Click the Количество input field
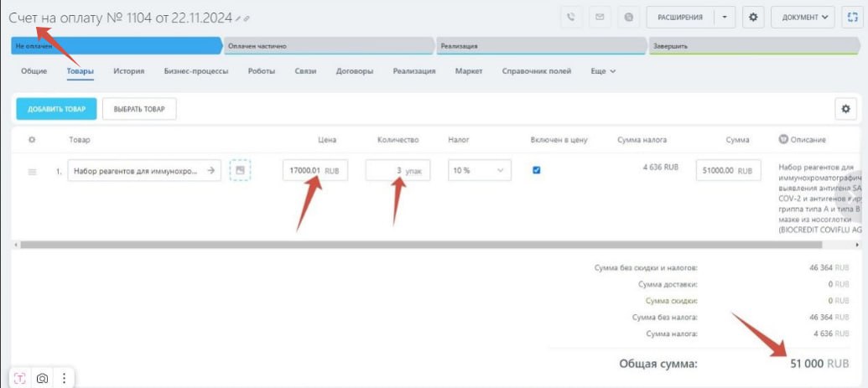 click(x=398, y=170)
